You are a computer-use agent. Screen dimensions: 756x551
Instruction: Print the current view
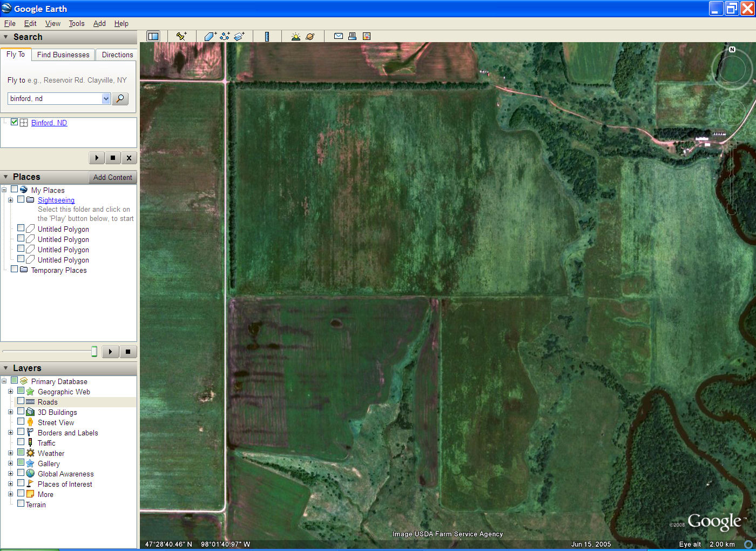[352, 36]
